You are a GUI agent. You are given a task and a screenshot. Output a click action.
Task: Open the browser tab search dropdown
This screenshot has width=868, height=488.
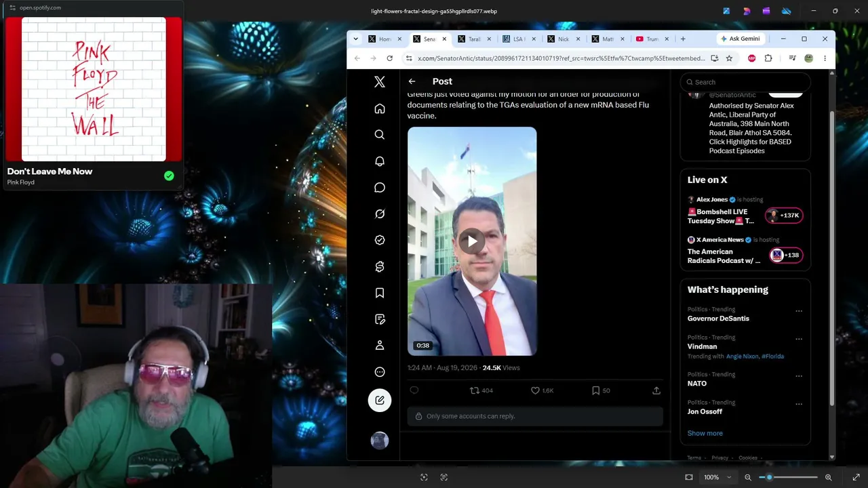pos(355,39)
